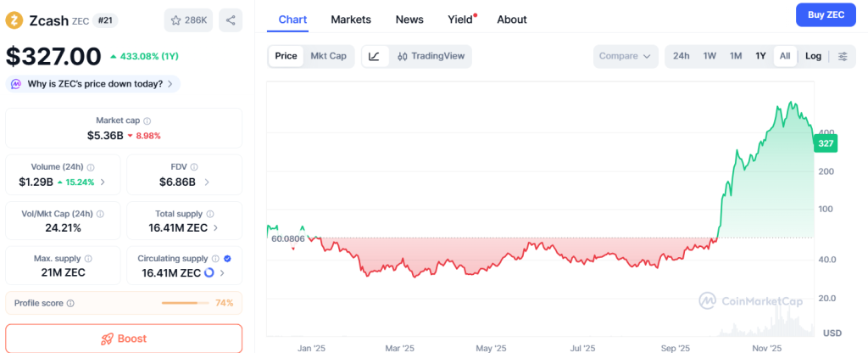Screen dimensions: 868x353
Task: Enable Log scale on the chart
Action: [813, 56]
